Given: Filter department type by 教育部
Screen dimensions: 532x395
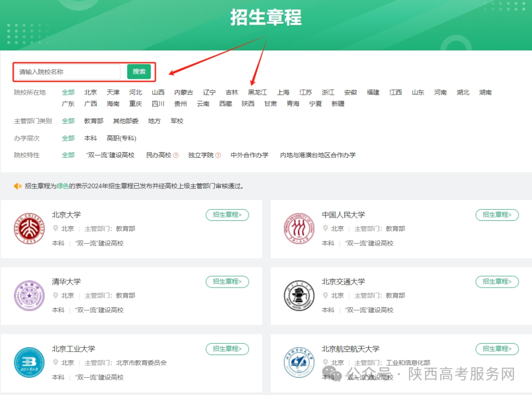Looking at the screenshot, I should click(x=94, y=121).
